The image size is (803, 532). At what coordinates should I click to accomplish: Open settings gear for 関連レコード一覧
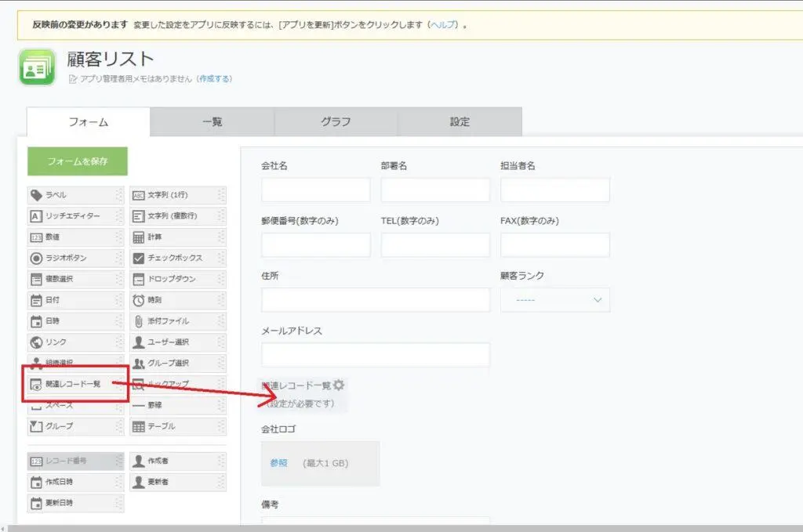point(339,385)
